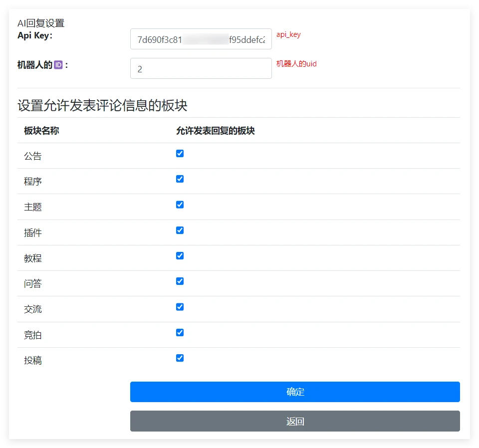The image size is (479, 448).
Task: Toggle the 问答 board checkbox
Action: pyautogui.click(x=180, y=281)
